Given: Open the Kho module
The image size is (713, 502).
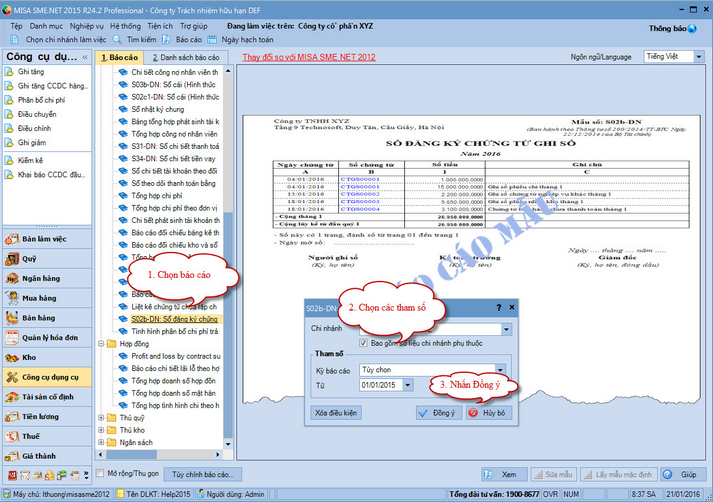Looking at the screenshot, I should click(47, 357).
